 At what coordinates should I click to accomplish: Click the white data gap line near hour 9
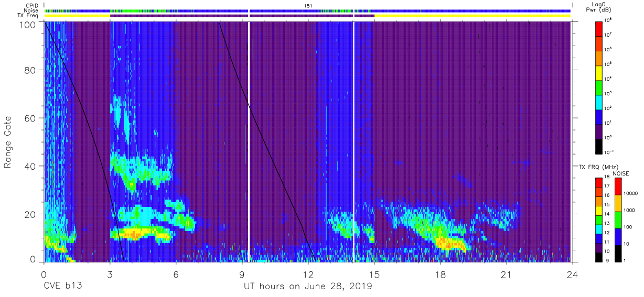(249, 141)
